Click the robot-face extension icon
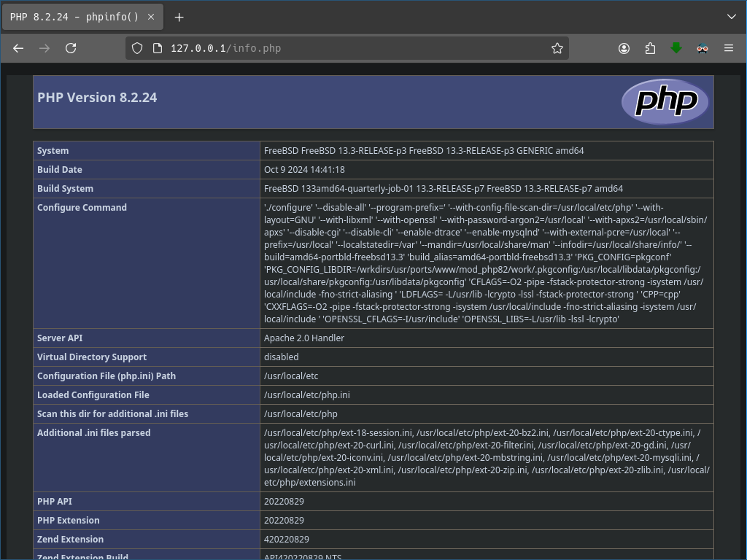 click(x=703, y=48)
